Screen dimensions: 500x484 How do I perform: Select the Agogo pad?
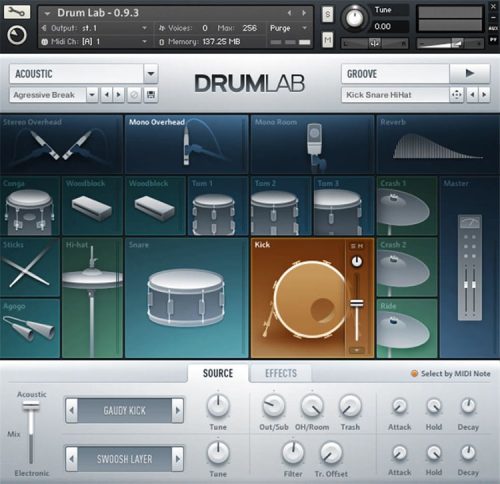30,328
